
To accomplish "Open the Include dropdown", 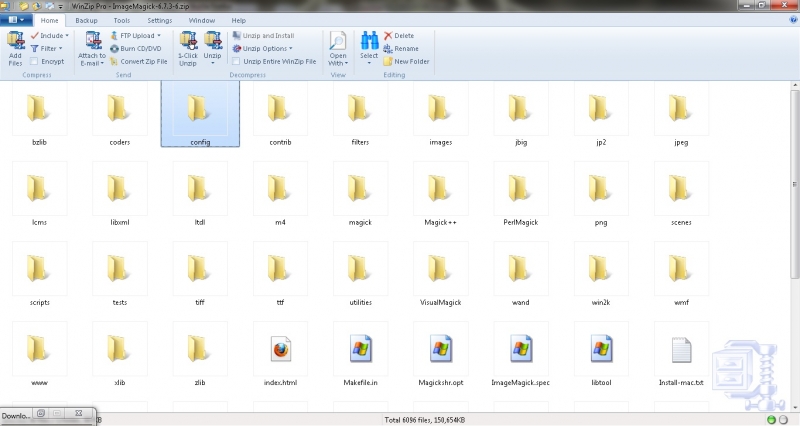I will [x=50, y=35].
